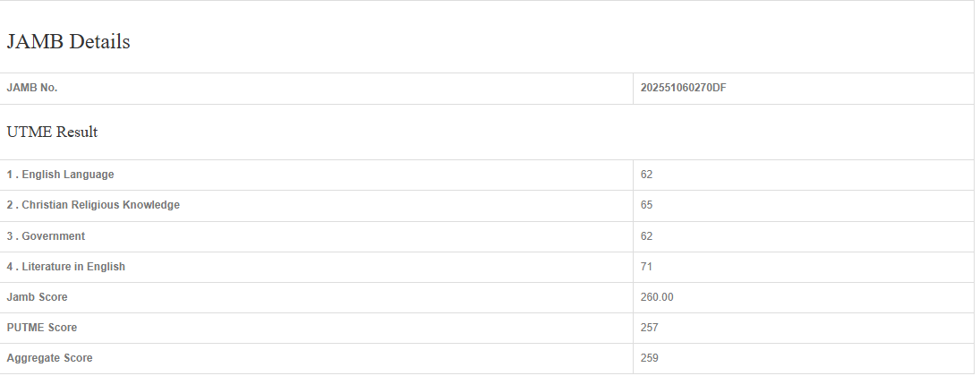Select the Jamb Score label
The height and width of the screenshot is (376, 980).
37,297
